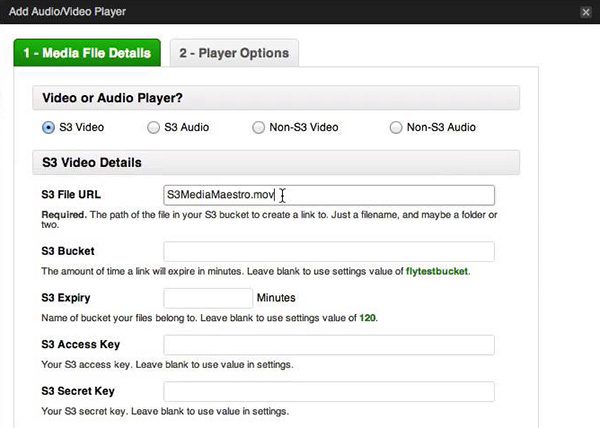
Task: Click into the S3 Secret Key field
Action: click(329, 392)
